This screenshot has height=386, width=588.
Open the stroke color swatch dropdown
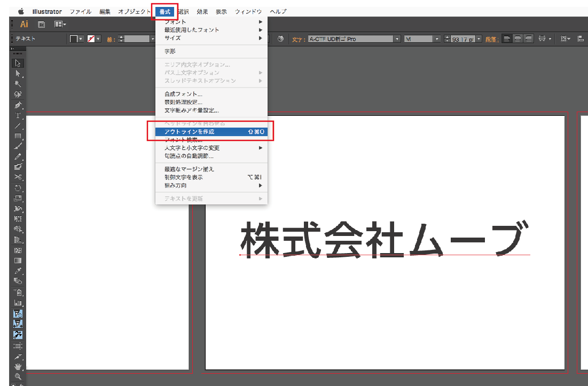coord(98,39)
